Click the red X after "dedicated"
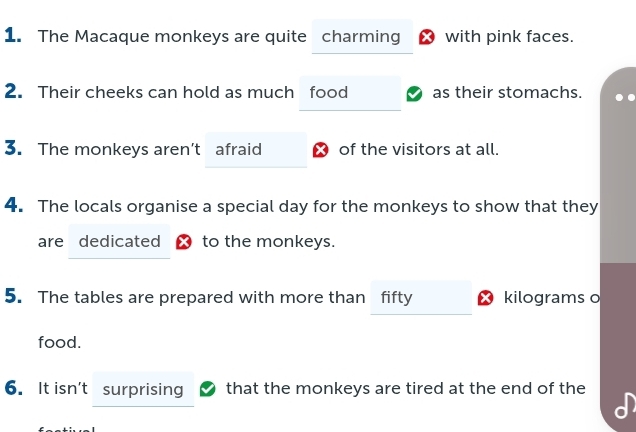The width and height of the screenshot is (636, 432). 184,242
